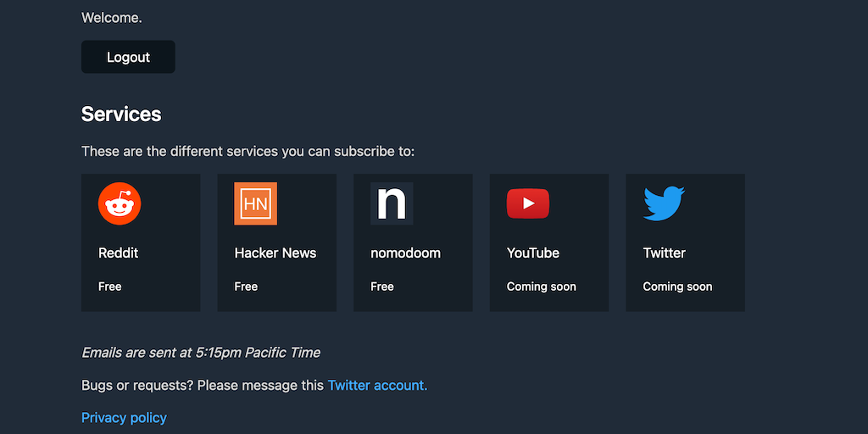Image resolution: width=868 pixels, height=434 pixels.
Task: Click the Reddit alien logo icon
Action: 120,203
